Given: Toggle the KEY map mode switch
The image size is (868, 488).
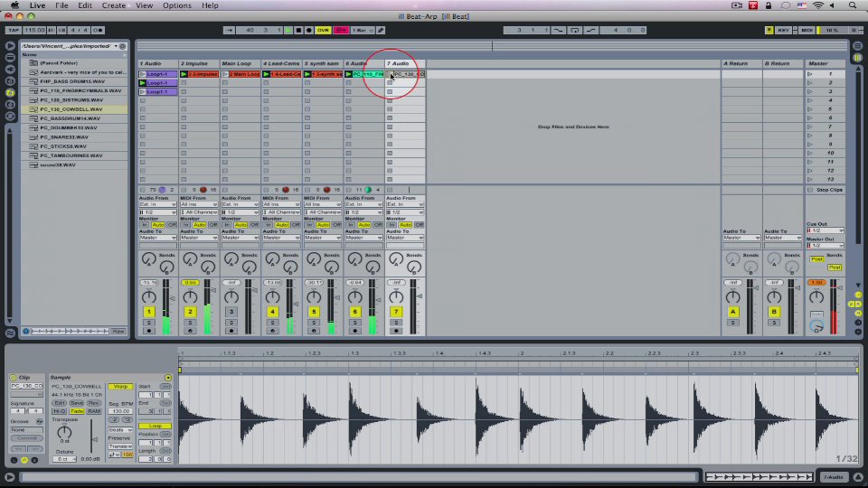Looking at the screenshot, I should pyautogui.click(x=783, y=30).
